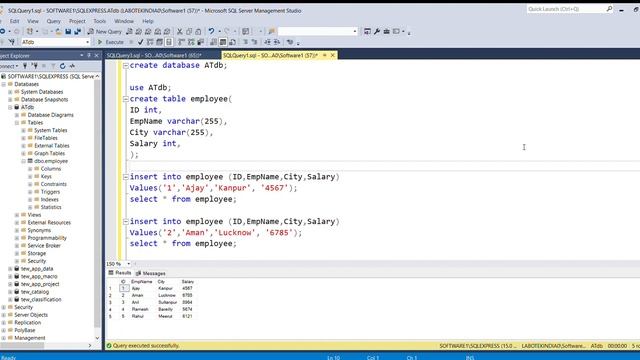Click the Refresh icon in Object Explorer
Viewport: 640px width, 360px height.
click(62, 66)
